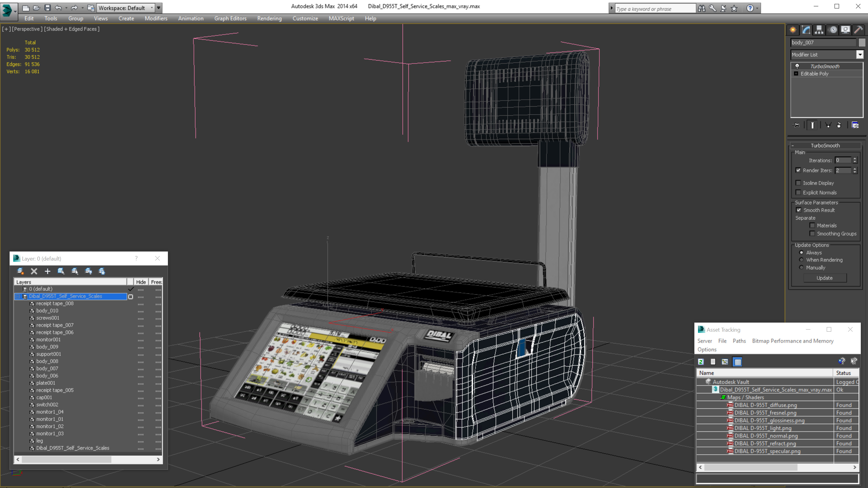Click Create New Layer icon in Layer dialog
The width and height of the screenshot is (868, 488).
[20, 271]
